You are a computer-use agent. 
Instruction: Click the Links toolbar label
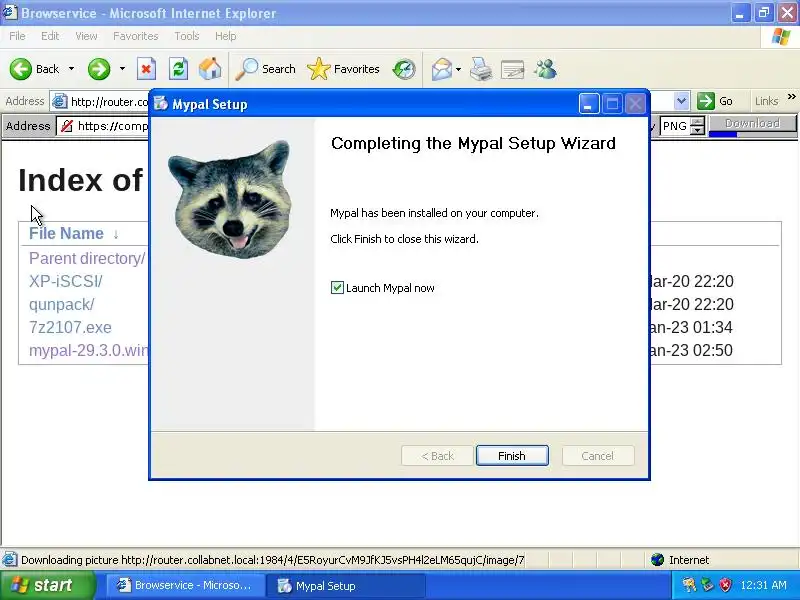coord(766,101)
